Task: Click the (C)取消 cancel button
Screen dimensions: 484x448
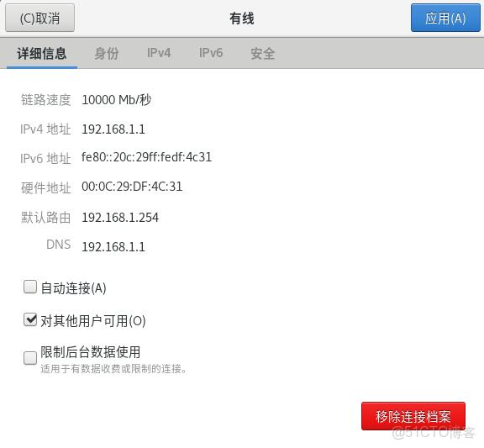Action: tap(39, 18)
